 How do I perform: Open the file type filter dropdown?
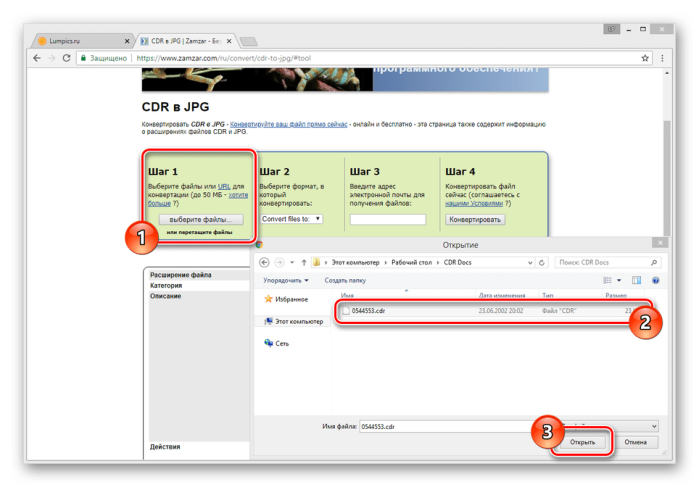654,426
